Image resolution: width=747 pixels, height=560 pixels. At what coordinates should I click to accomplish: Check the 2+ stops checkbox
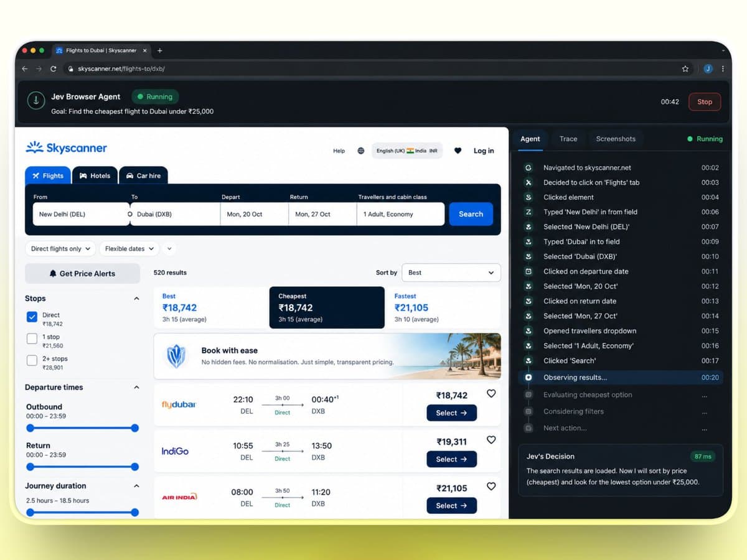[32, 360]
